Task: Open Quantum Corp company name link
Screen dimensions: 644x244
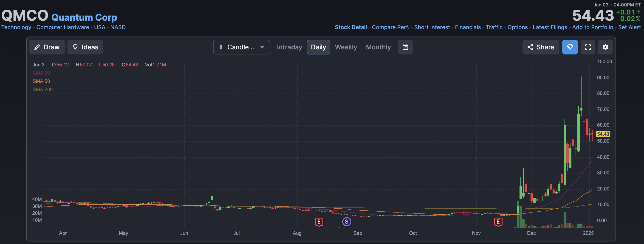Action: 84,17
